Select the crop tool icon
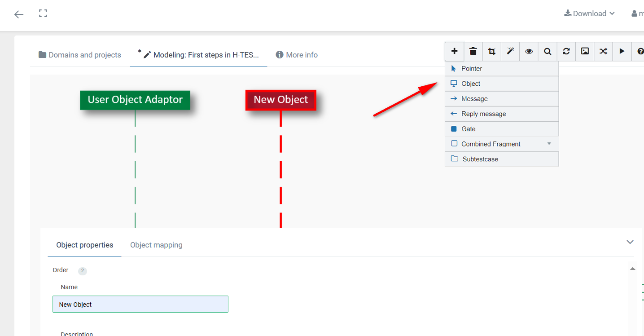The image size is (644, 336). click(492, 51)
